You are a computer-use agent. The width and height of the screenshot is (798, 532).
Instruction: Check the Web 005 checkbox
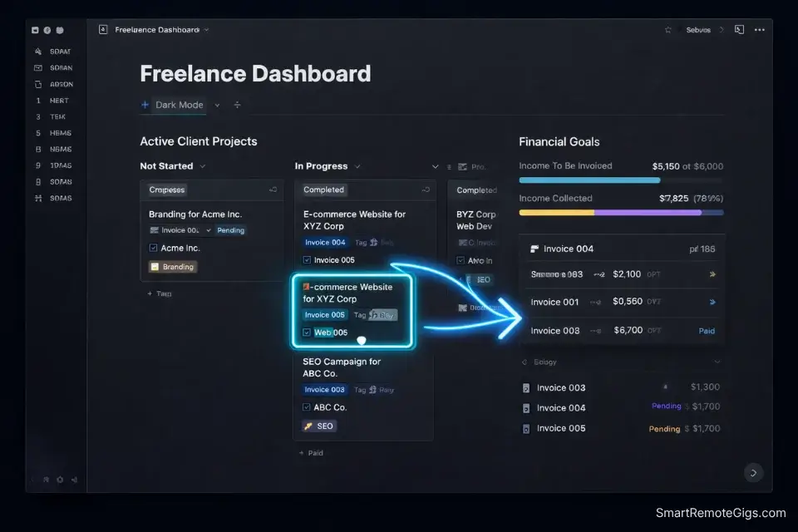tap(306, 332)
